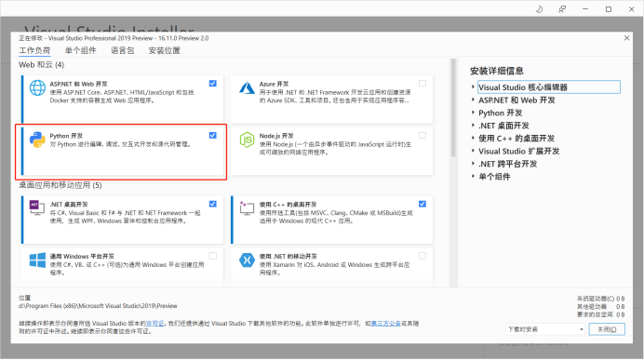Check the Azure 开发 workload checkbox
The height and width of the screenshot is (360, 644).
point(423,84)
